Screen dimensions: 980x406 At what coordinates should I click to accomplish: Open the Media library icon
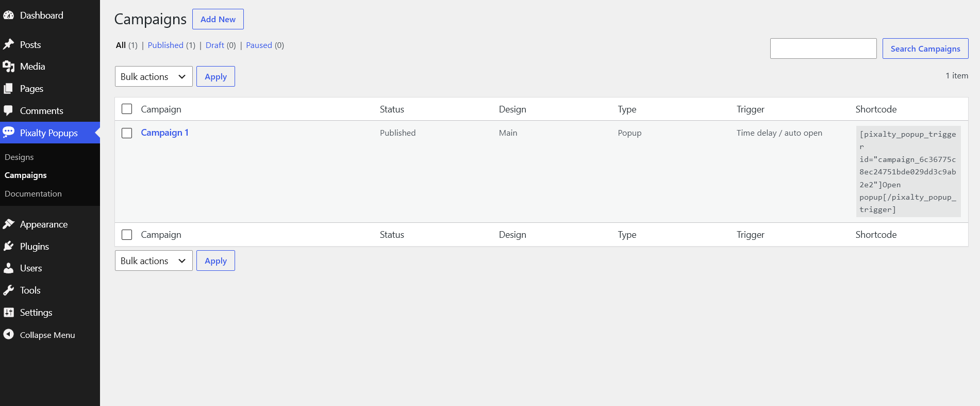[9, 67]
